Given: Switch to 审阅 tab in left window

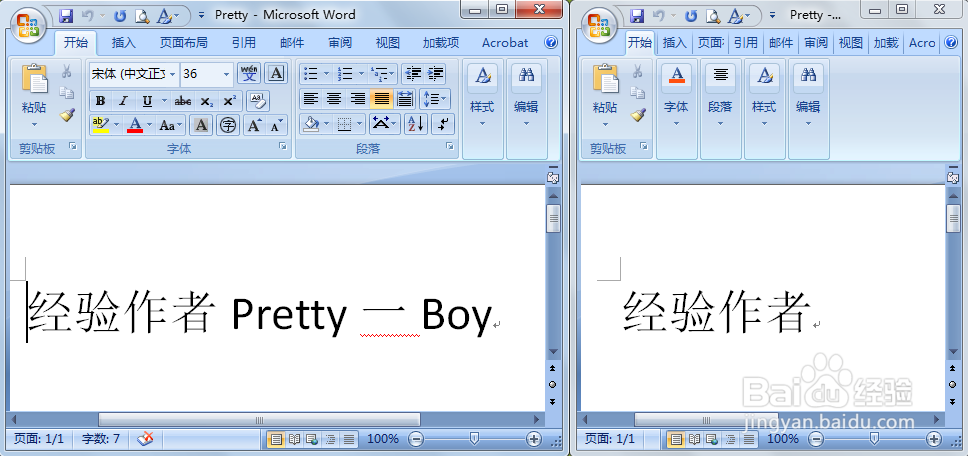Looking at the screenshot, I should click(x=340, y=43).
